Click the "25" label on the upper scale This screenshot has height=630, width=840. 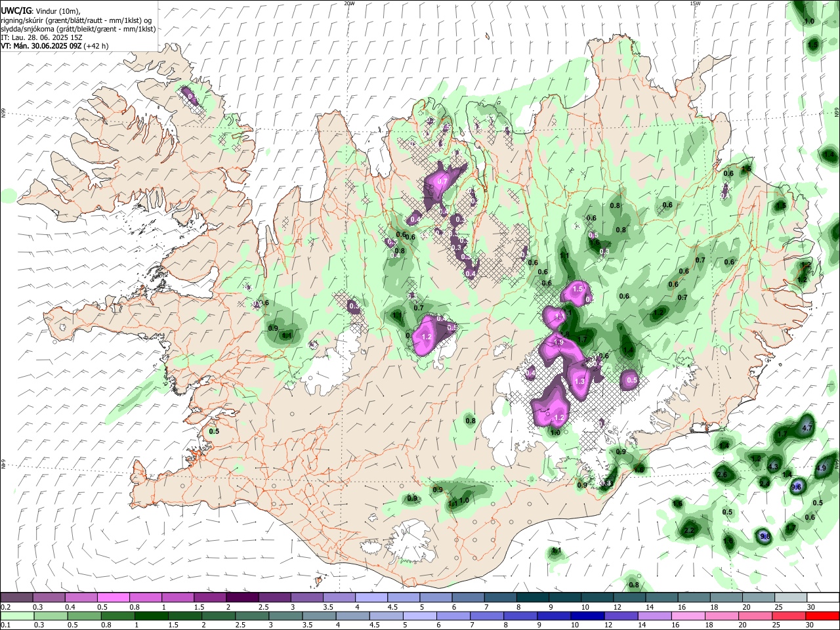(x=778, y=606)
